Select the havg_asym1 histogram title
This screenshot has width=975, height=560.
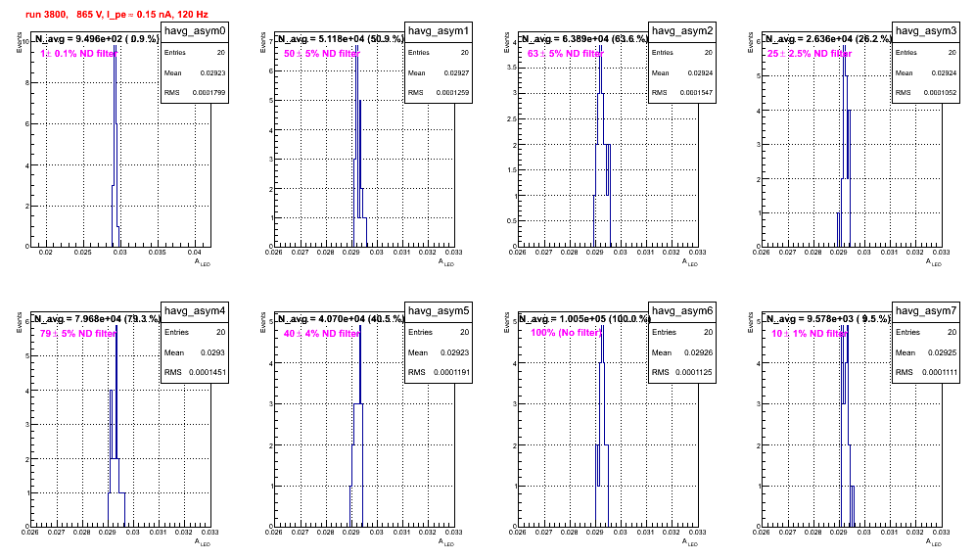click(439, 31)
